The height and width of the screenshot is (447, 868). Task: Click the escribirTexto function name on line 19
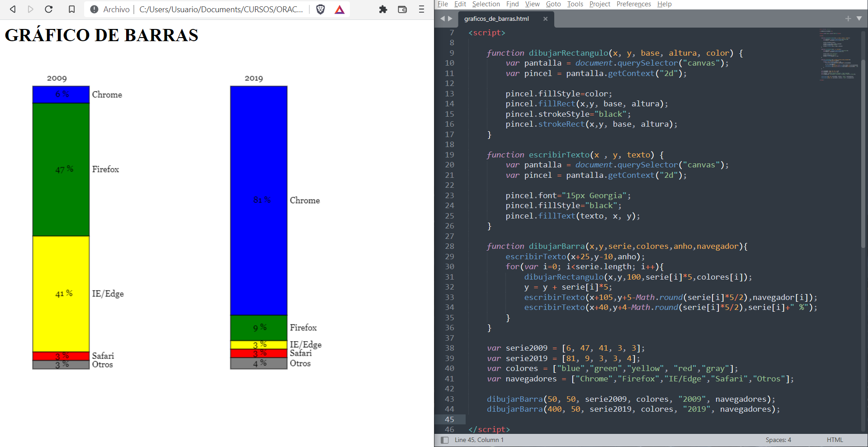[x=559, y=155]
